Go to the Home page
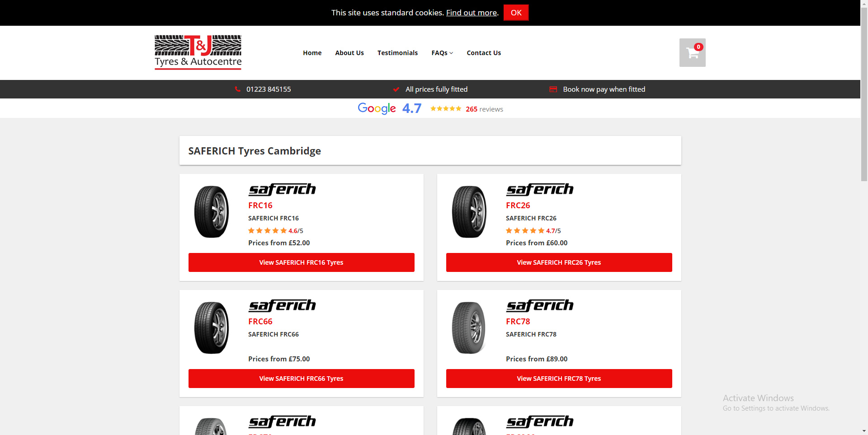 (312, 53)
